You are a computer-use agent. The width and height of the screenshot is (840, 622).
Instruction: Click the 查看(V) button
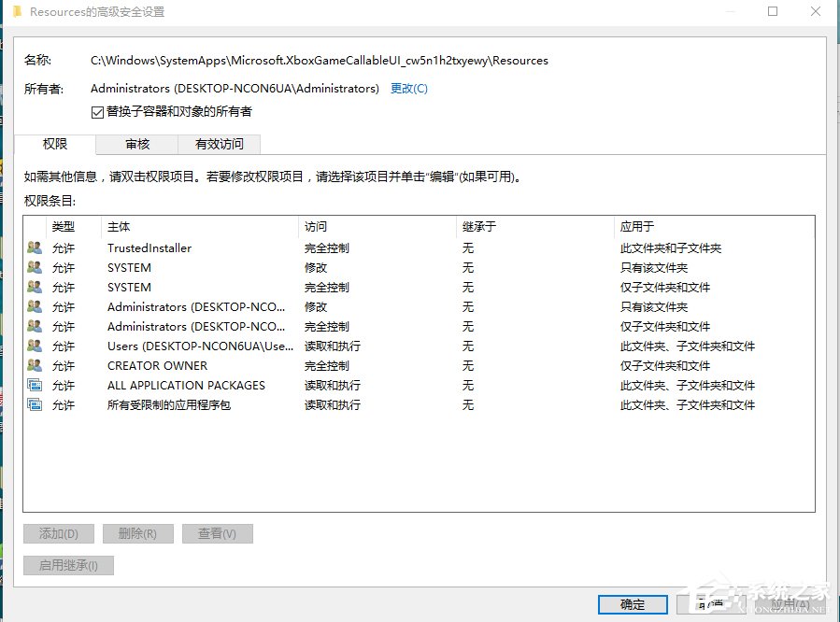(x=217, y=533)
